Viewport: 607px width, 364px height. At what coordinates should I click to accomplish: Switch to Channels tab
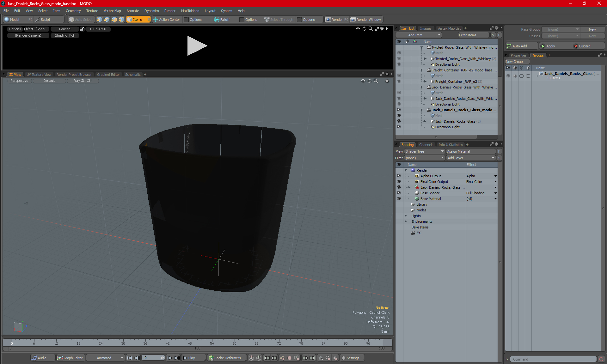point(426,145)
